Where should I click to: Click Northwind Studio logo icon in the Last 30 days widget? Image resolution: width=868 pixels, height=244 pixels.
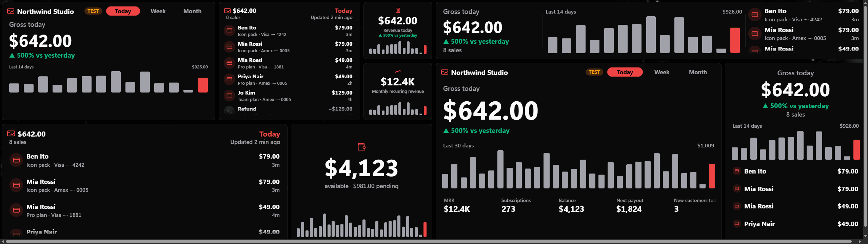(x=445, y=72)
